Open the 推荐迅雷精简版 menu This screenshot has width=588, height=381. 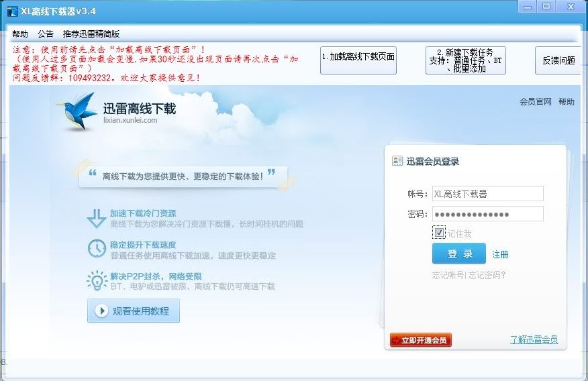(91, 34)
